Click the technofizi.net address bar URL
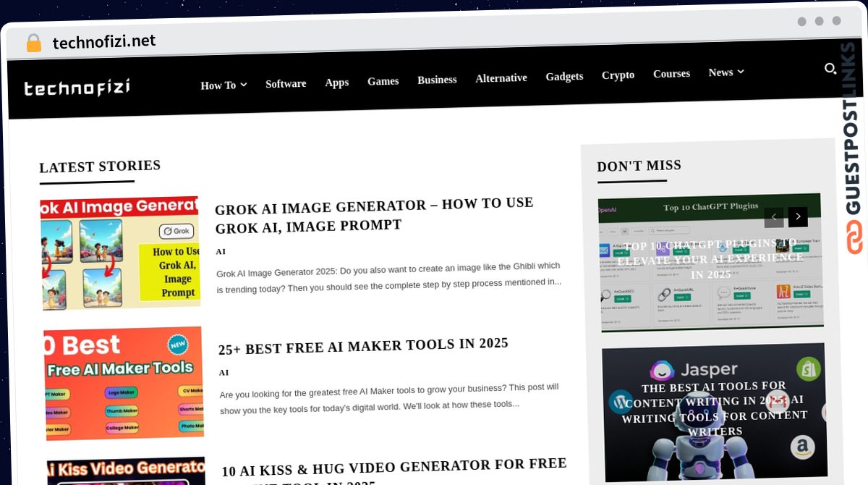Viewport: 868px width, 485px height. tap(104, 42)
